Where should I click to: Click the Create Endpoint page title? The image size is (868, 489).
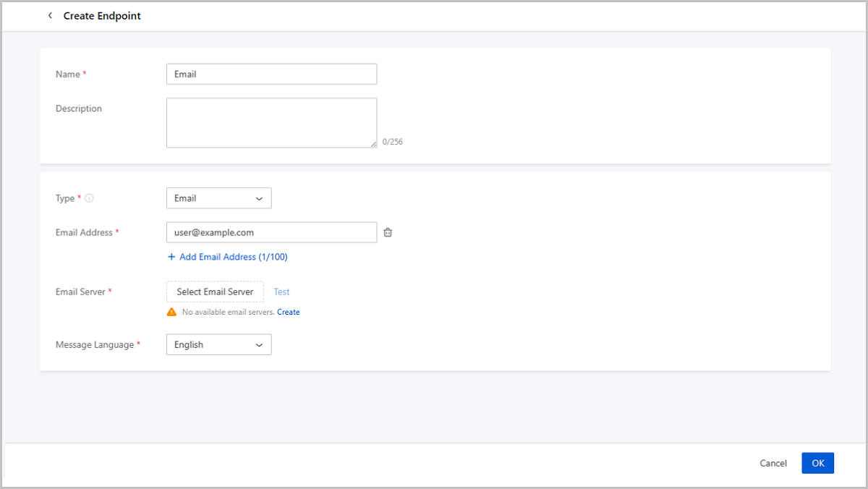(x=102, y=15)
